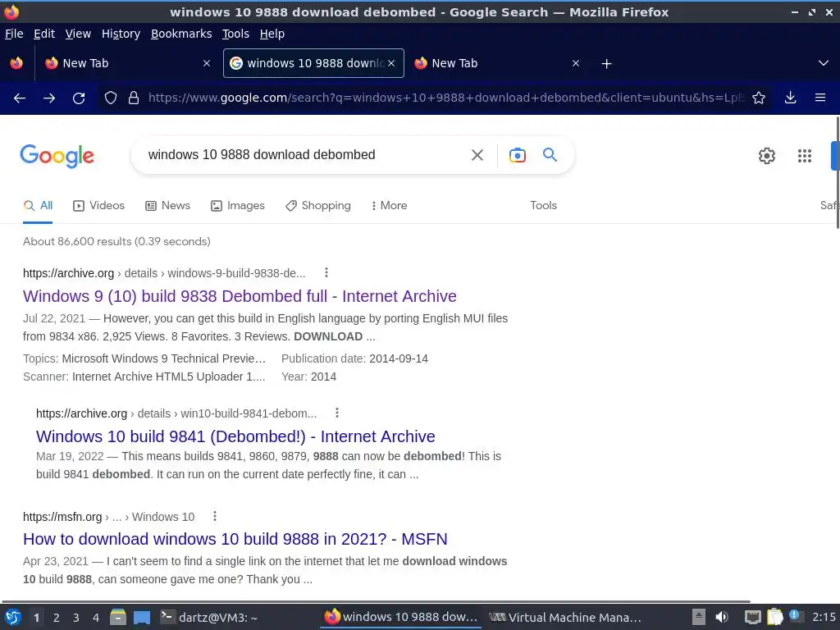Expand the More search filters
The width and height of the screenshot is (840, 630).
[390, 206]
